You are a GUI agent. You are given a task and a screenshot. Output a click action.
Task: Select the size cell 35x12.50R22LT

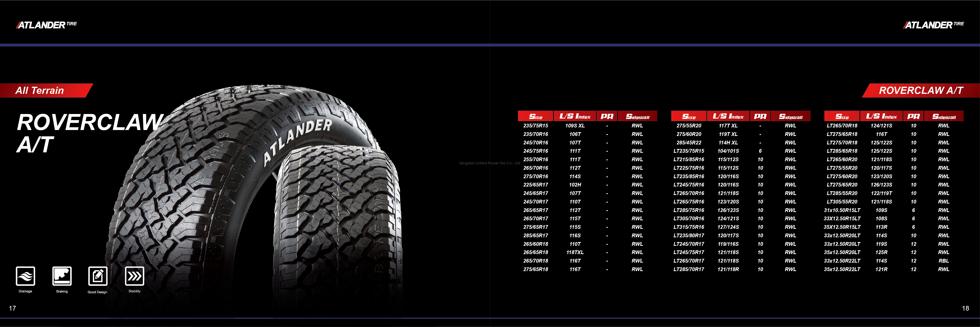[842, 269]
